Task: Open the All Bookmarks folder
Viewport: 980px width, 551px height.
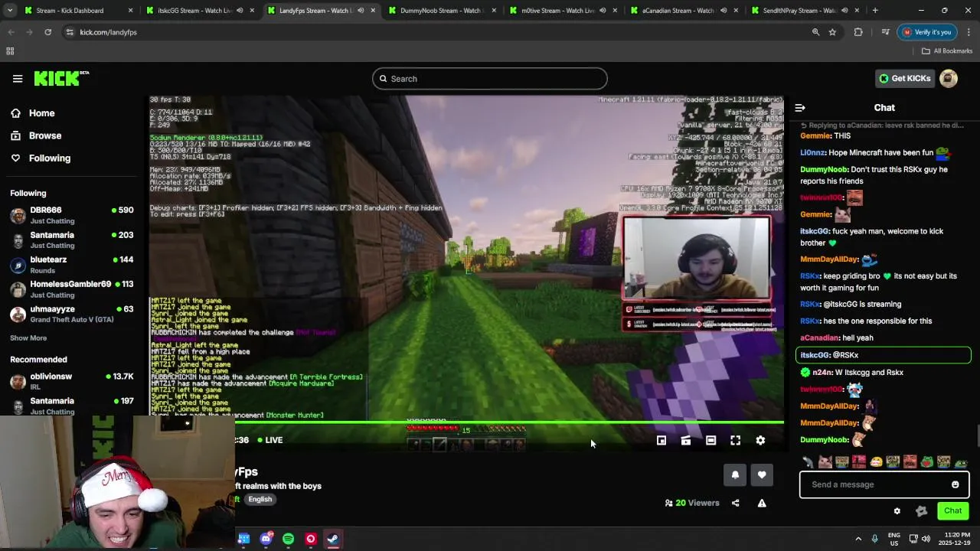Action: coord(947,51)
